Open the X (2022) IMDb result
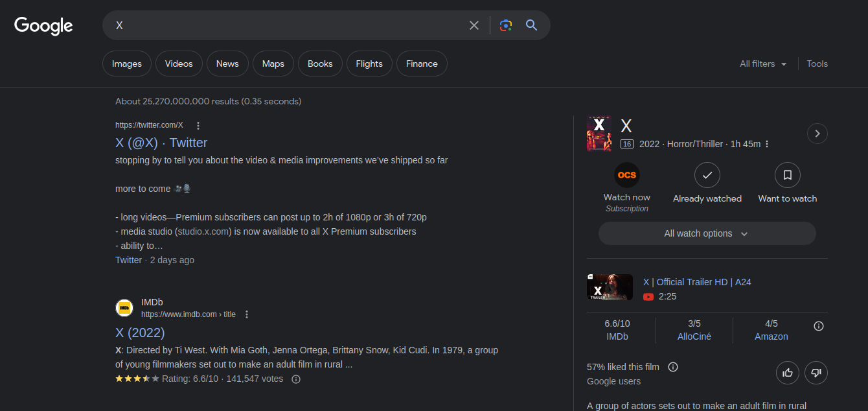The height and width of the screenshot is (411, 868). tap(140, 333)
